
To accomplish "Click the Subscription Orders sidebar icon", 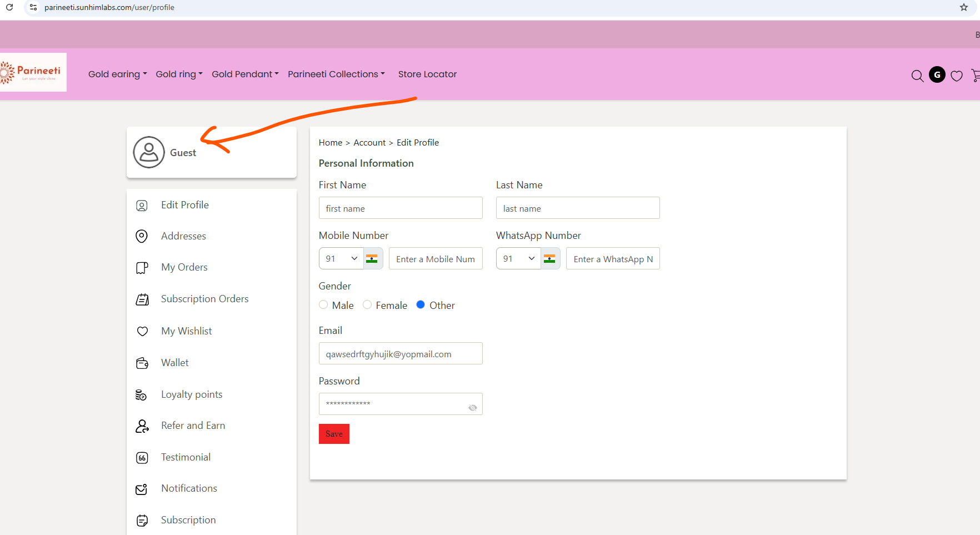I will pyautogui.click(x=142, y=299).
